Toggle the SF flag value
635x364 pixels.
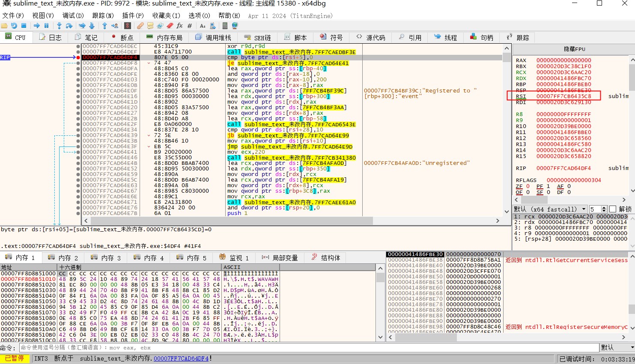pyautogui.click(x=548, y=192)
